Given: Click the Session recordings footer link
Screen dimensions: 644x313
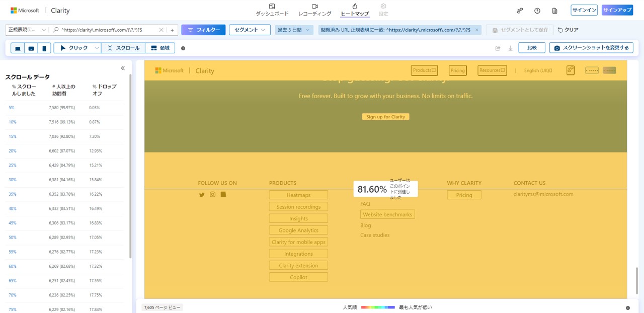Looking at the screenshot, I should 298,207.
